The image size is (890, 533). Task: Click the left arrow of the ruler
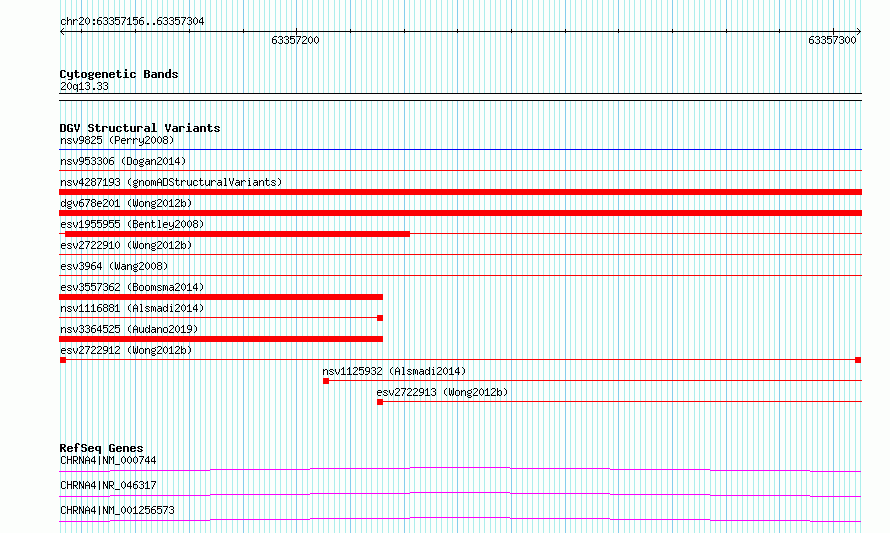point(62,32)
